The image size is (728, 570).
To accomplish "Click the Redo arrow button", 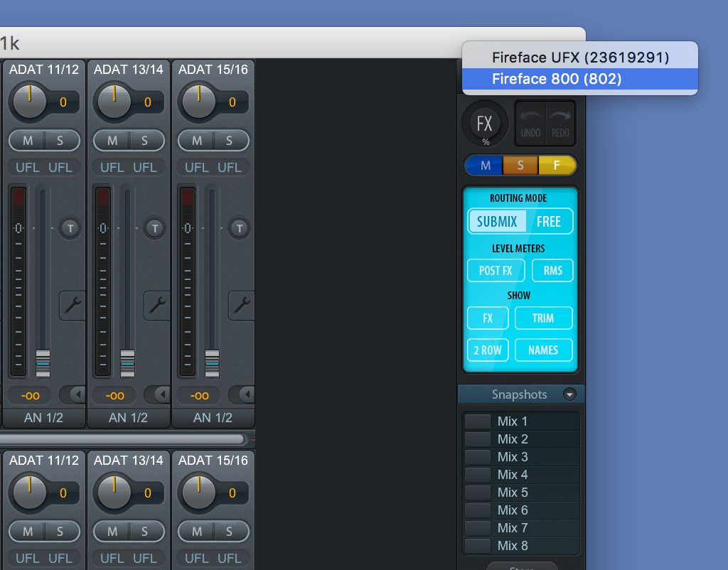I will pos(561,124).
